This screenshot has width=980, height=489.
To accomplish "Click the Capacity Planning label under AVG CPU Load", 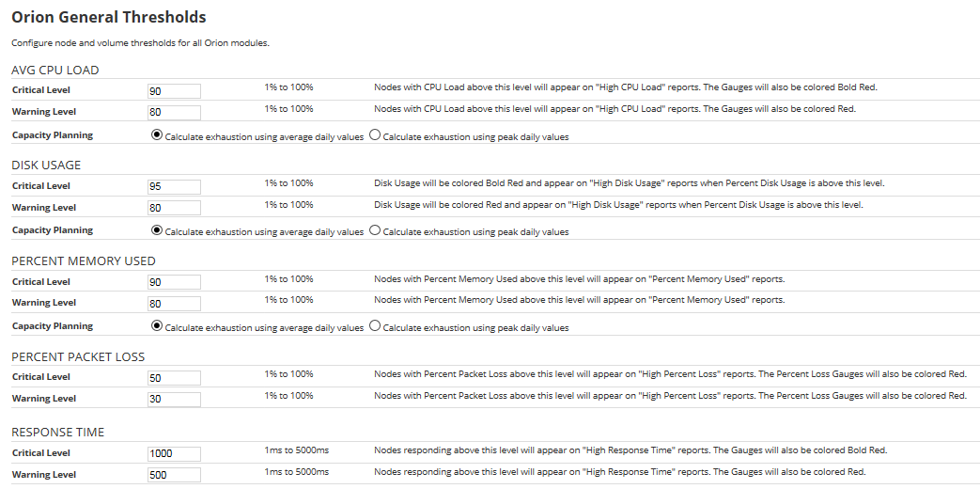I will (x=53, y=135).
